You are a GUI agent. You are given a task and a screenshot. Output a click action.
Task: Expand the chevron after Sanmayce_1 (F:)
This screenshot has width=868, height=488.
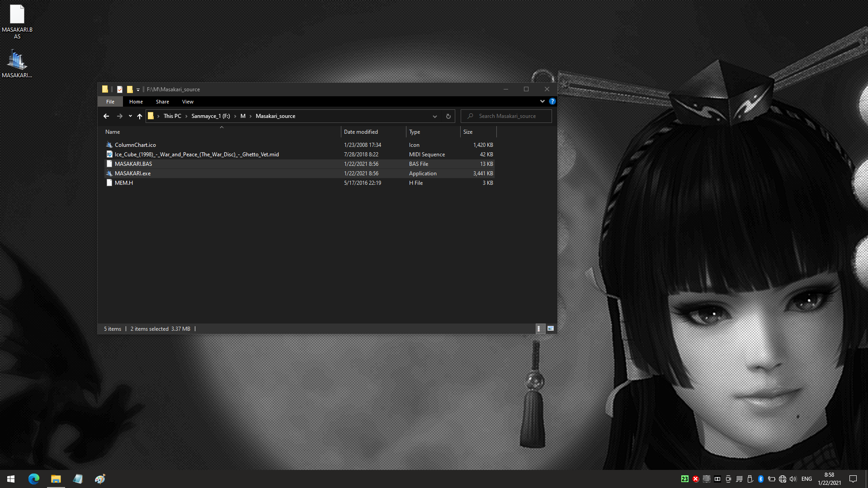point(235,116)
